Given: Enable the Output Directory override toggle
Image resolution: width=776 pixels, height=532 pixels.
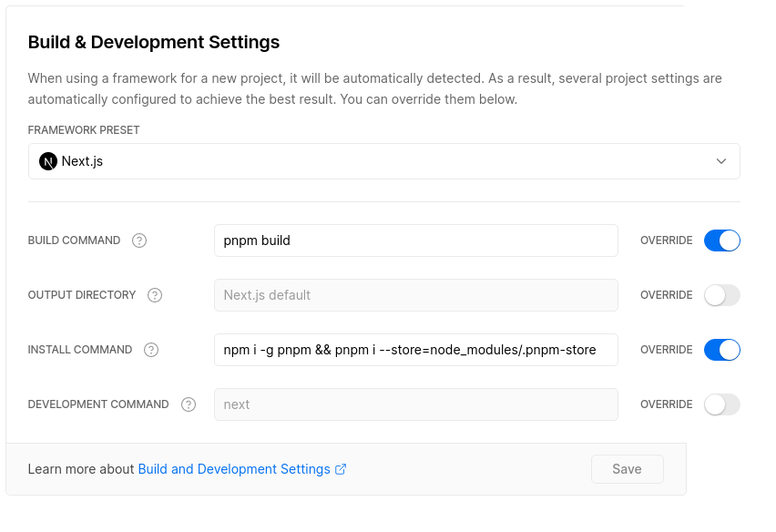Looking at the screenshot, I should tap(722, 295).
